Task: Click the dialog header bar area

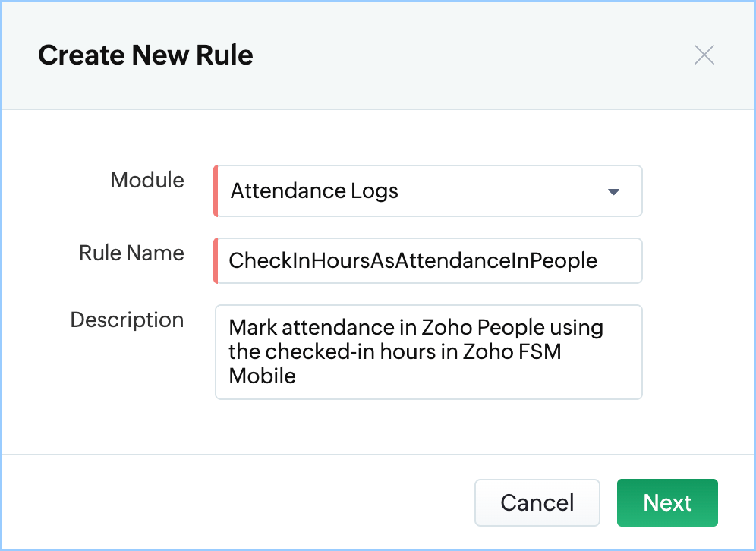Action: pyautogui.click(x=378, y=55)
